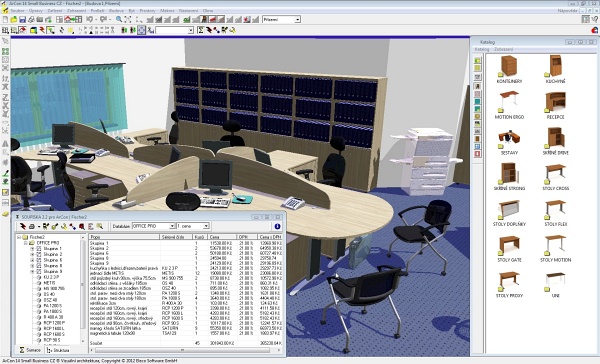Click the Cena column header
The width and height of the screenshot is (600, 364).
click(x=223, y=237)
